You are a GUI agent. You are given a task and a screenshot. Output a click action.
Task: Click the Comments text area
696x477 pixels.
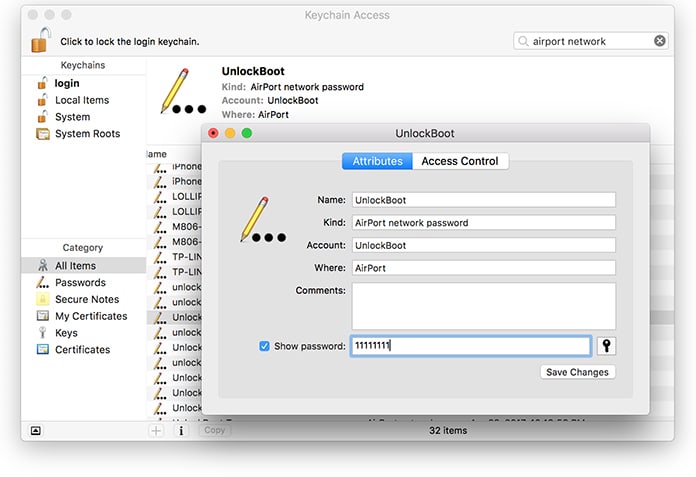pyautogui.click(x=484, y=306)
